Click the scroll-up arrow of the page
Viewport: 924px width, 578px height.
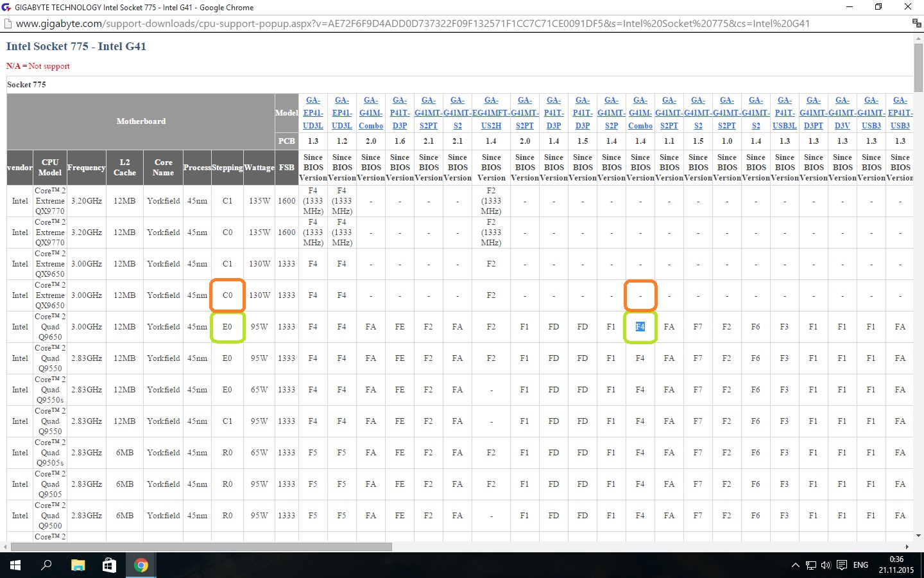point(918,39)
